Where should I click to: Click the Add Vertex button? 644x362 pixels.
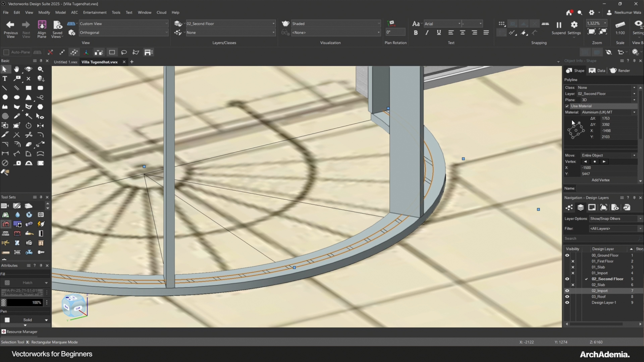tap(600, 180)
